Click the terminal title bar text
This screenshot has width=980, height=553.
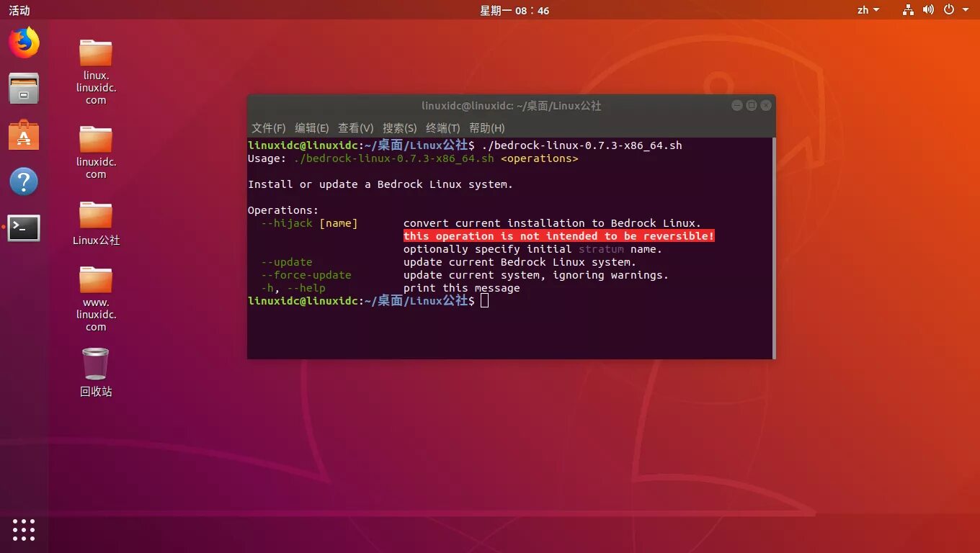[x=512, y=106]
